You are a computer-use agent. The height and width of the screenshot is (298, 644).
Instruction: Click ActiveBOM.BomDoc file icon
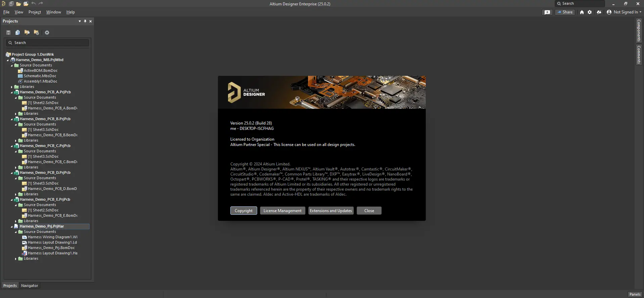click(20, 70)
